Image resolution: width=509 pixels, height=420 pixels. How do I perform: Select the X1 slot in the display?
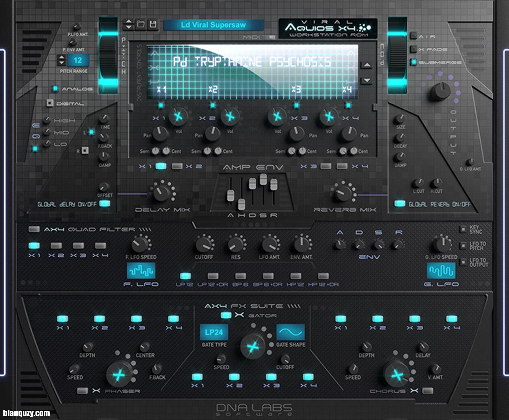pyautogui.click(x=161, y=89)
